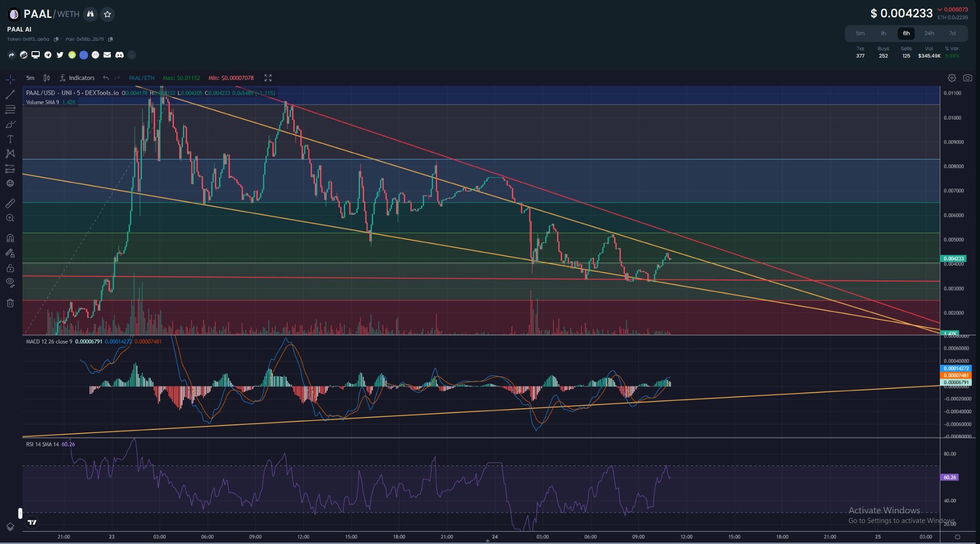Screen dimensions: 980x544
Task: Take a chart snapshot with camera icon
Action: [968, 78]
